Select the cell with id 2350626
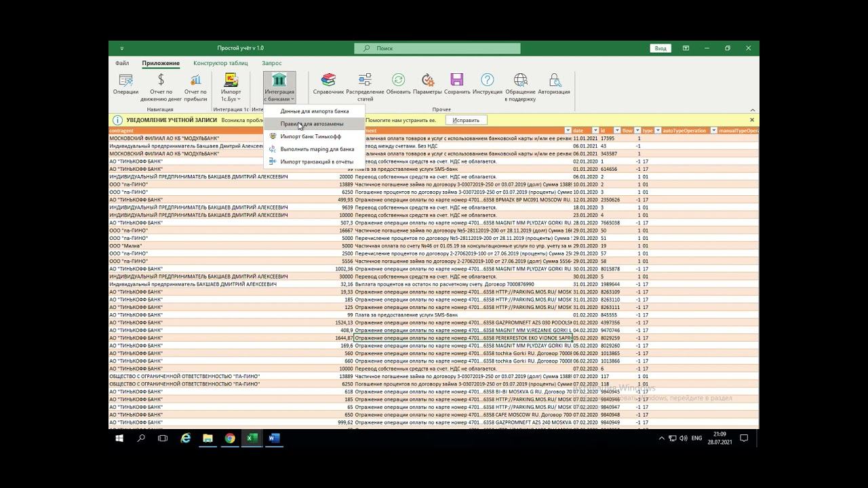The image size is (868, 488). click(x=611, y=200)
